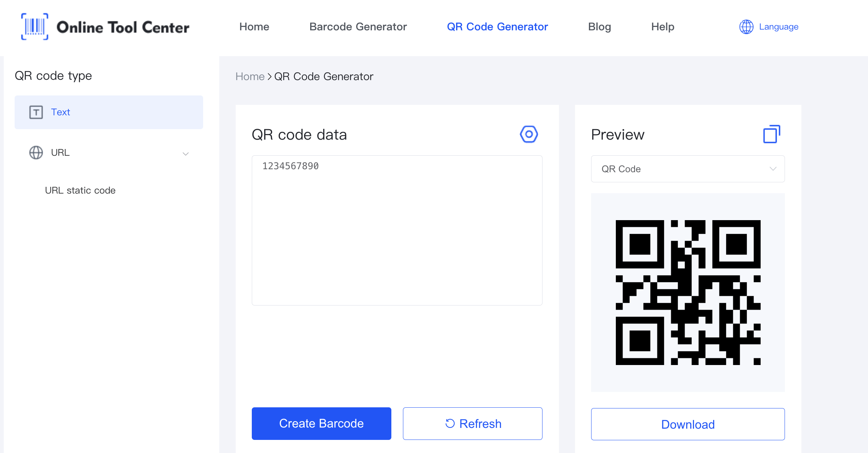
Task: Expand the URL dropdown menu
Action: [185, 153]
